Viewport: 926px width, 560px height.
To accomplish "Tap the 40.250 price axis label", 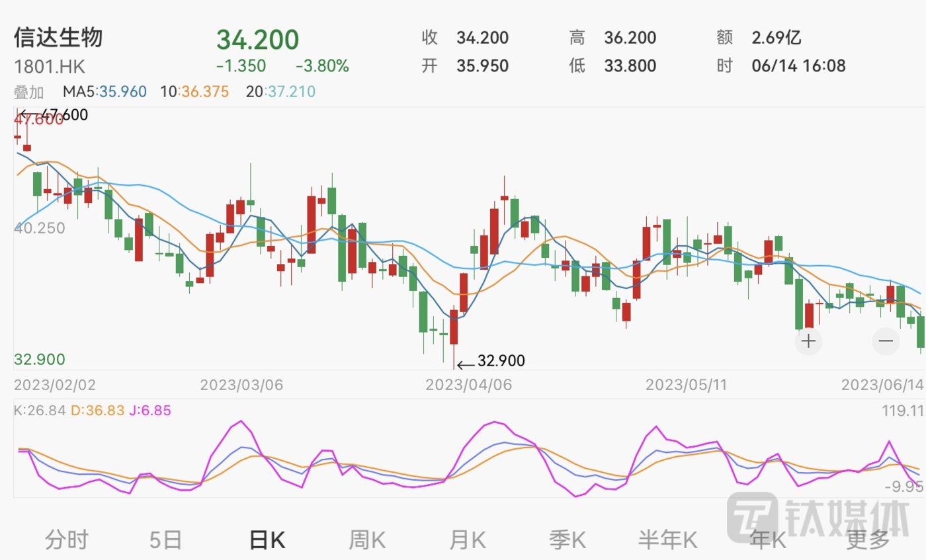I will 40,228.
